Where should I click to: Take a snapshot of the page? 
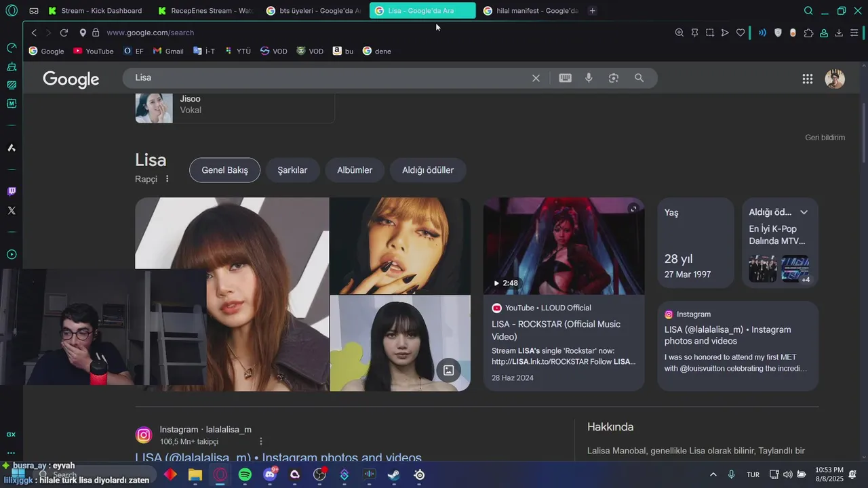(709, 33)
